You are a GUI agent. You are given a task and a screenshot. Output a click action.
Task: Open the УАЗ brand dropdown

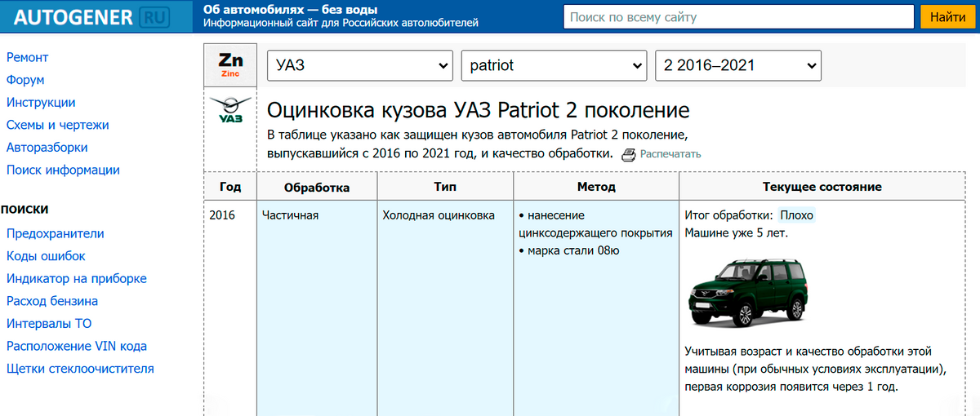360,66
